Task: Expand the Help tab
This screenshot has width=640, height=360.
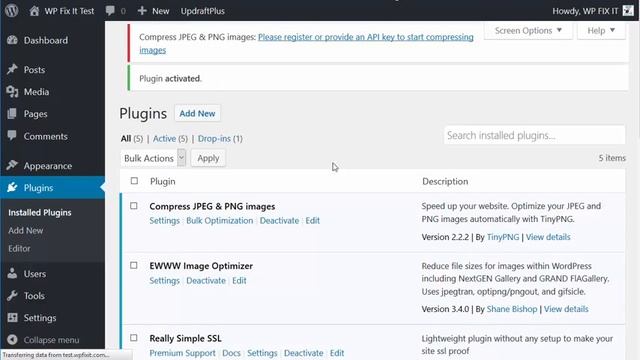Action: click(x=601, y=31)
